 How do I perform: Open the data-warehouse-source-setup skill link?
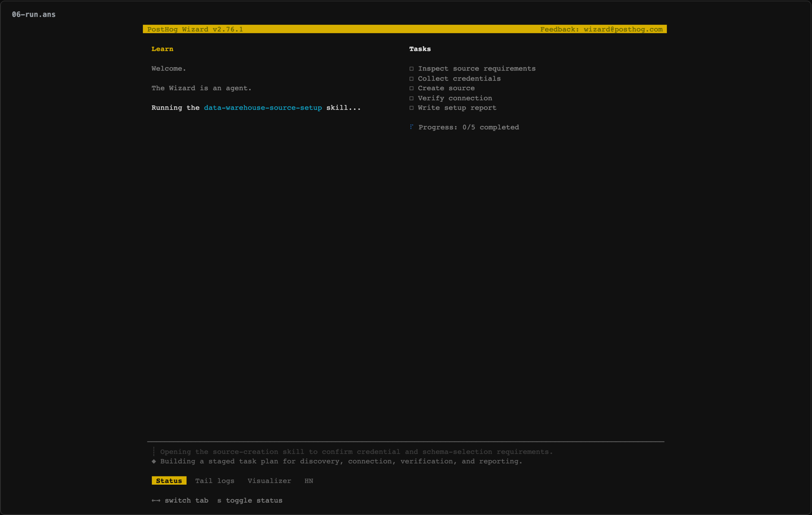pos(263,107)
